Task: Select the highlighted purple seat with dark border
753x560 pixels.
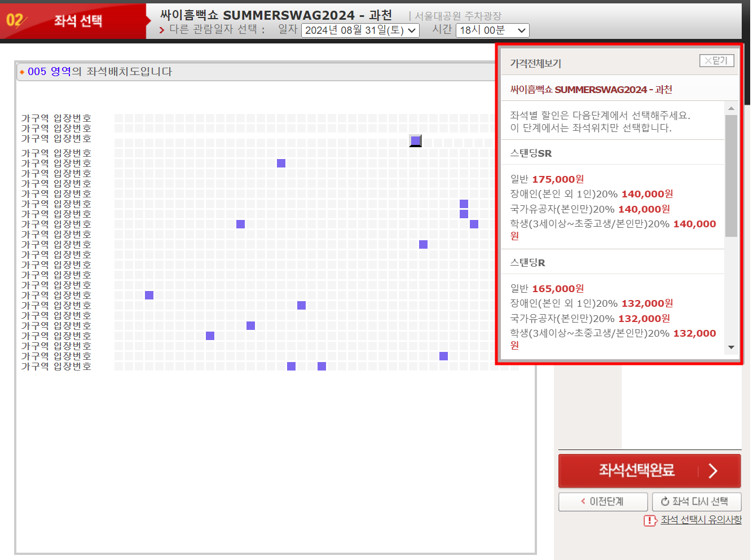Action: click(416, 141)
